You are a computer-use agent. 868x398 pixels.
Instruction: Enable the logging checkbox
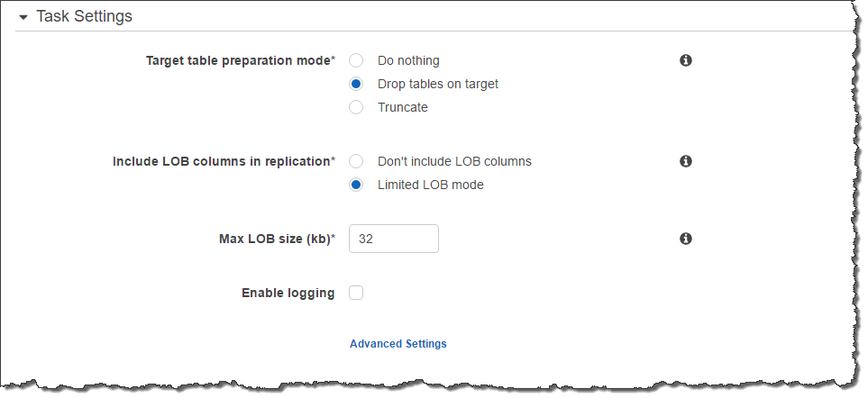pyautogui.click(x=356, y=293)
